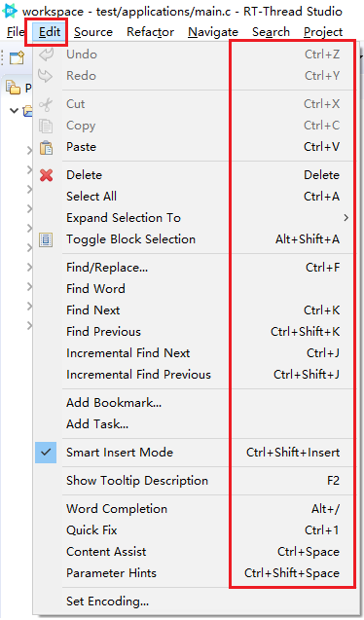Expand the first collapsed tree item
This screenshot has height=620, width=364.
29,150
